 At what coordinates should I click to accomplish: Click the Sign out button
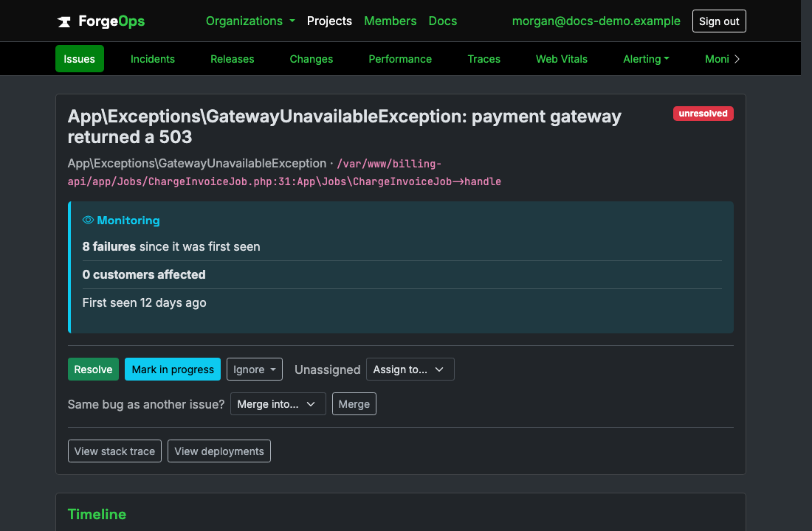coord(719,21)
